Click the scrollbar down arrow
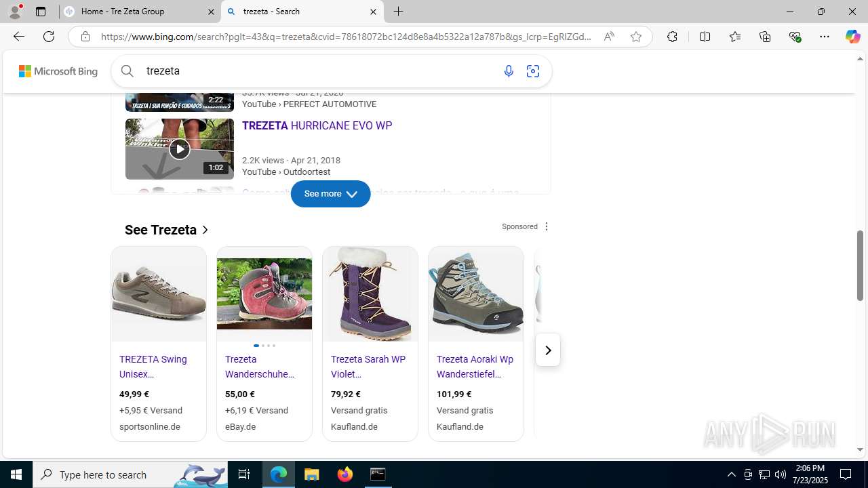Viewport: 868px width, 488px height. (860, 449)
